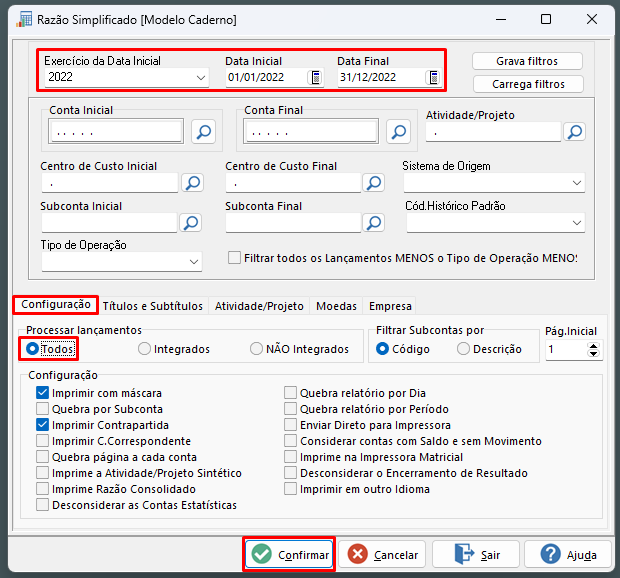Check Imprime Razão Consolidado

click(x=42, y=489)
